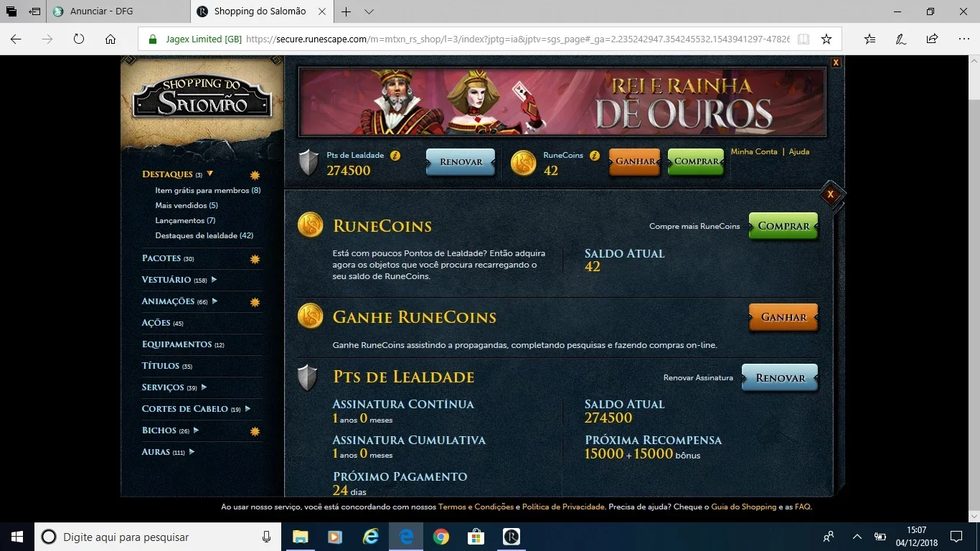Select Mais vendidos submenu item
The image size is (980, 551).
(x=187, y=206)
